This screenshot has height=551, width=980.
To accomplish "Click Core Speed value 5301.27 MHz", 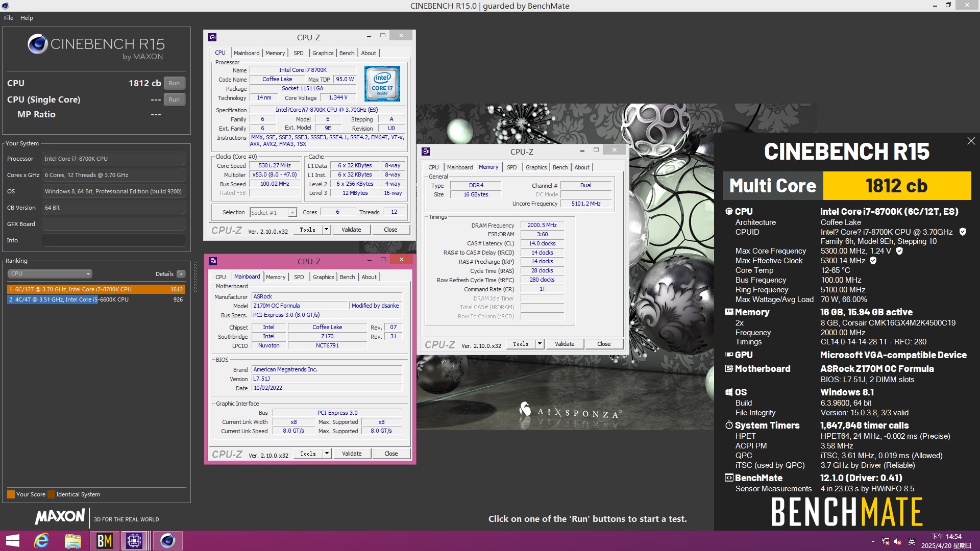I will [275, 166].
